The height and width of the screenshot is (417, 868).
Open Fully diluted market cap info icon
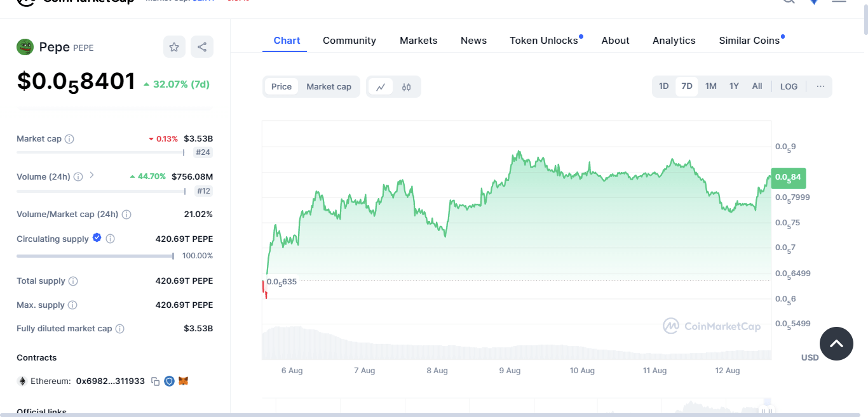point(120,329)
